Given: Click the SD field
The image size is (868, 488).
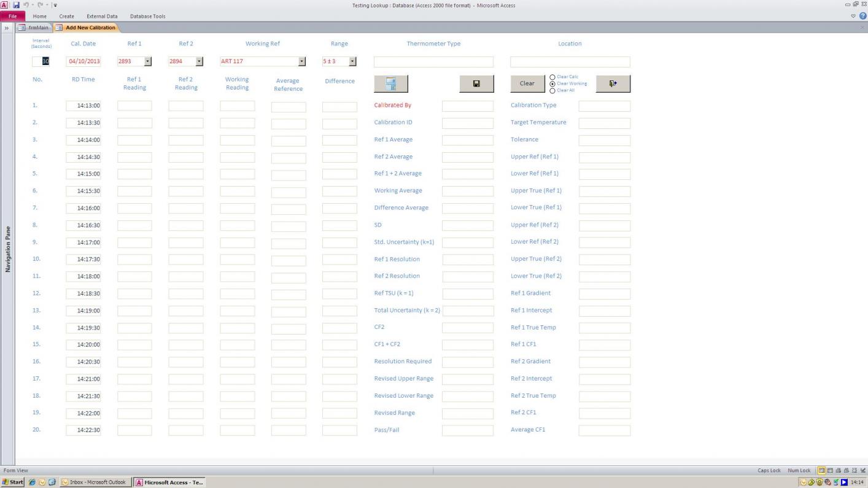Looking at the screenshot, I should [468, 225].
